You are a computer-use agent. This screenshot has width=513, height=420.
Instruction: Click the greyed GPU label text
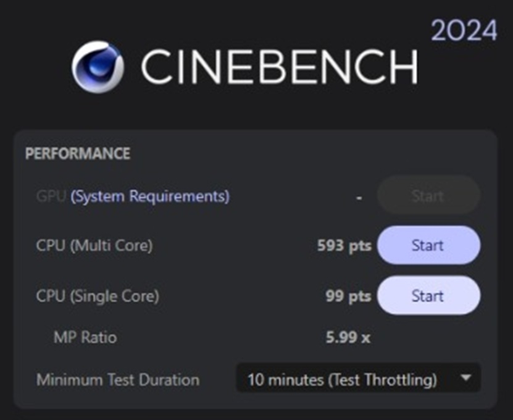(51, 196)
